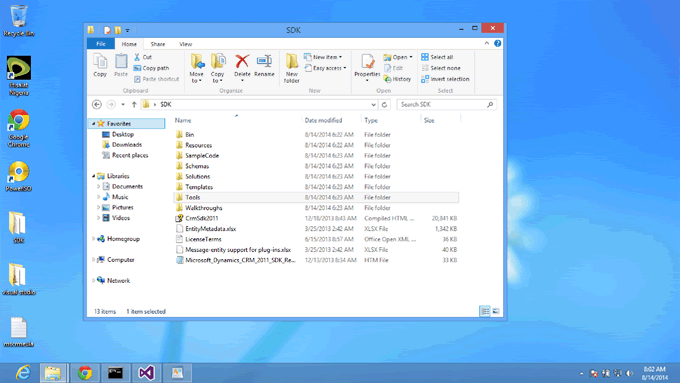The height and width of the screenshot is (383, 680).
Task: Select Downloads under Favorites
Action: coord(122,145)
